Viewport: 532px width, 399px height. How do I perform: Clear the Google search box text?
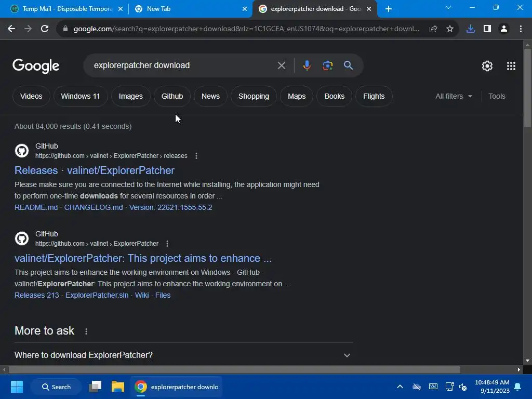(281, 65)
